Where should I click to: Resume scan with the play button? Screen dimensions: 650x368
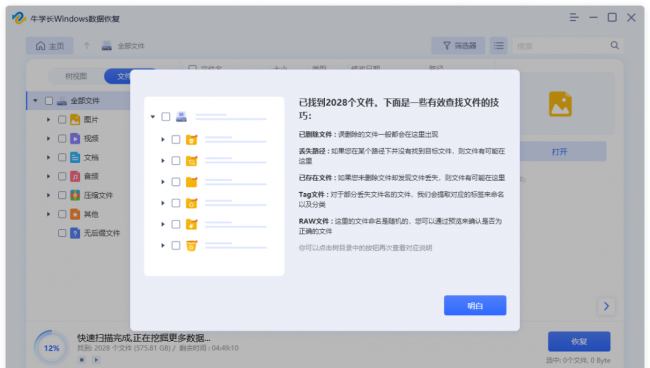[96, 360]
